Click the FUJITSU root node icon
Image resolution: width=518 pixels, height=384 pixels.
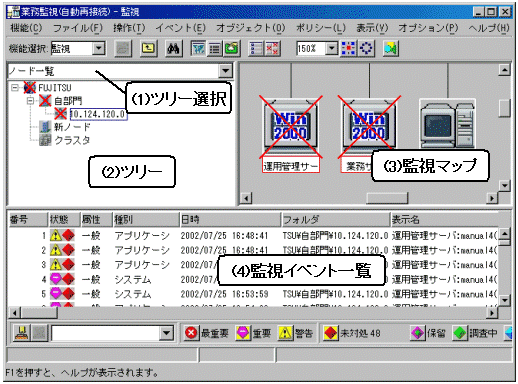(x=30, y=88)
